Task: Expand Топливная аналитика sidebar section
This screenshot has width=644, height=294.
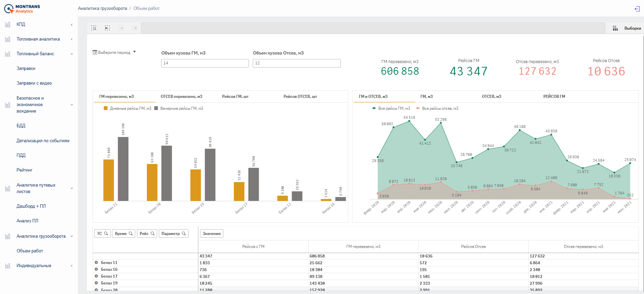Action: [72, 39]
